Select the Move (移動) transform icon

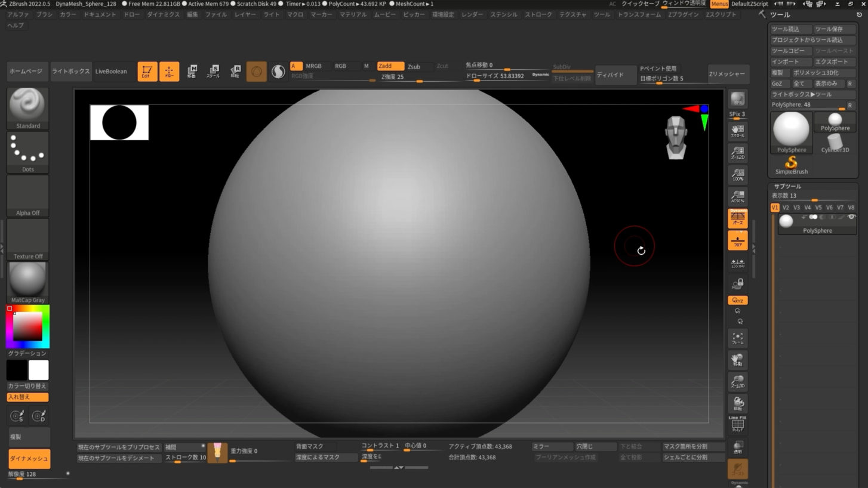click(192, 72)
